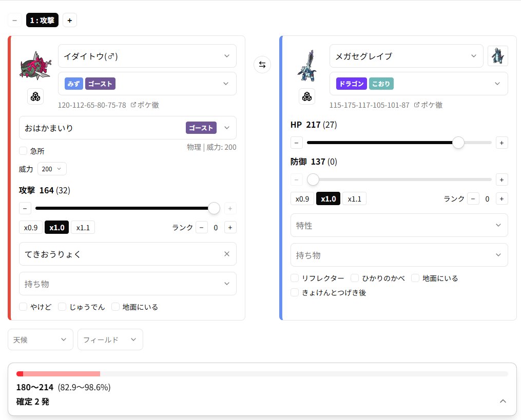Add a new attack tab with plus
Image resolution: width=521 pixels, height=420 pixels.
tap(70, 20)
